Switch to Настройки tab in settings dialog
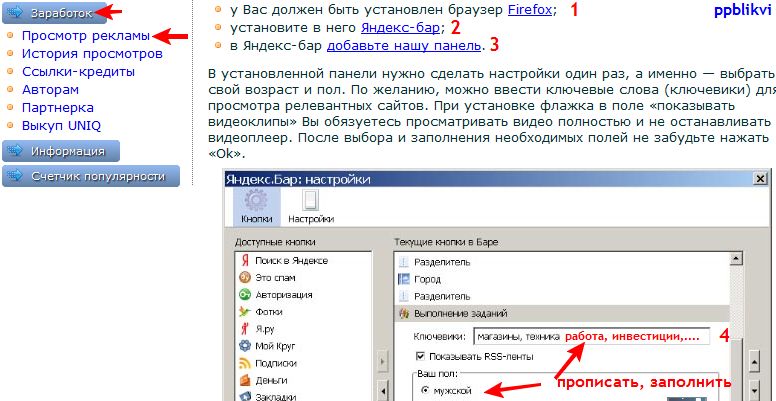Image resolution: width=776 pixels, height=401 pixels. pyautogui.click(x=311, y=207)
